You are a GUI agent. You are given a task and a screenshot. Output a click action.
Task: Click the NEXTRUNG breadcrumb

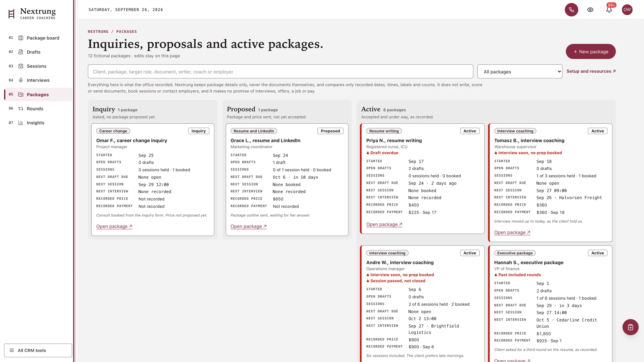pos(98,32)
